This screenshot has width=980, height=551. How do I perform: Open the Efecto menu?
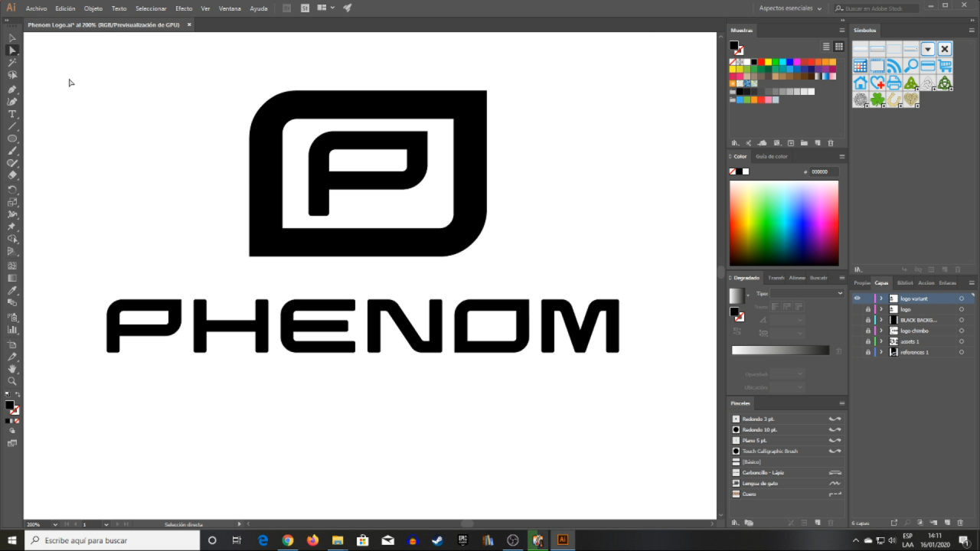[184, 8]
